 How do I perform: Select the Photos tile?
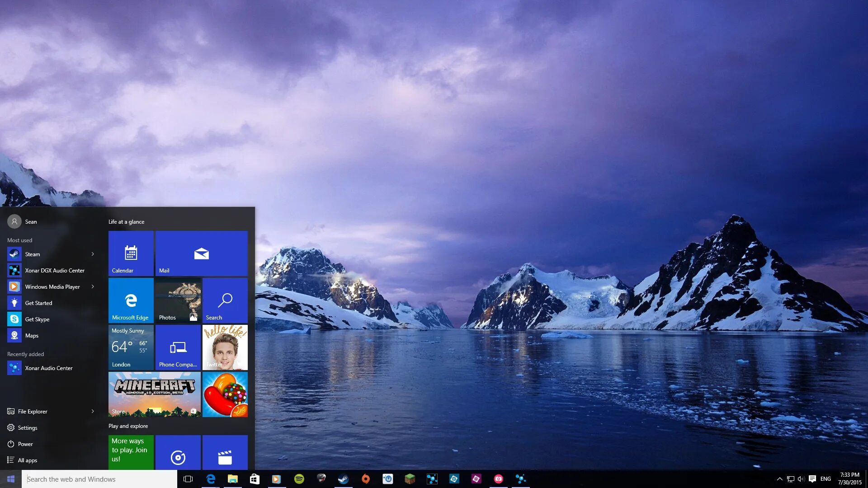[x=178, y=300]
